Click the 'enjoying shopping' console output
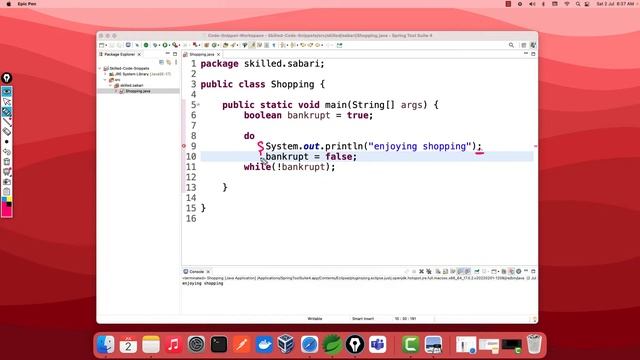This screenshot has width=640, height=360. [x=202, y=283]
